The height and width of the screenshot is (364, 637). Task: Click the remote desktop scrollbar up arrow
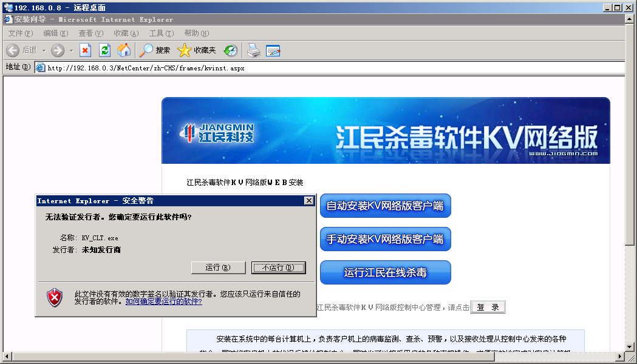[630, 19]
